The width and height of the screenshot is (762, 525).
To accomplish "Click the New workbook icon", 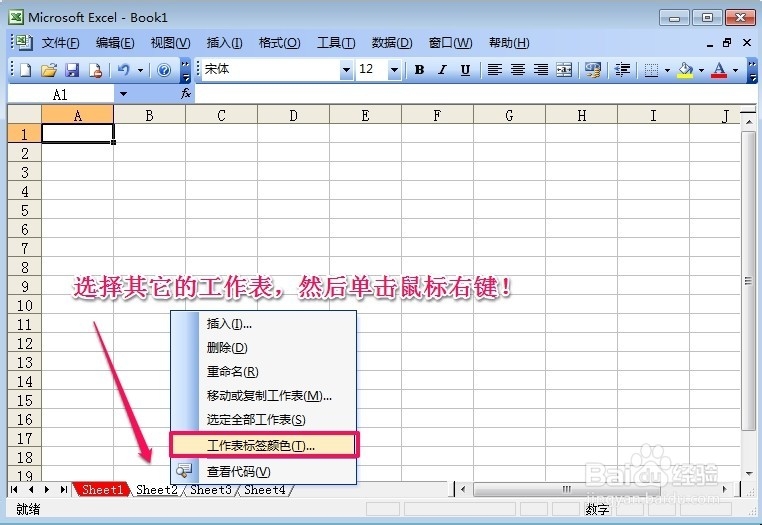I will tap(25, 70).
